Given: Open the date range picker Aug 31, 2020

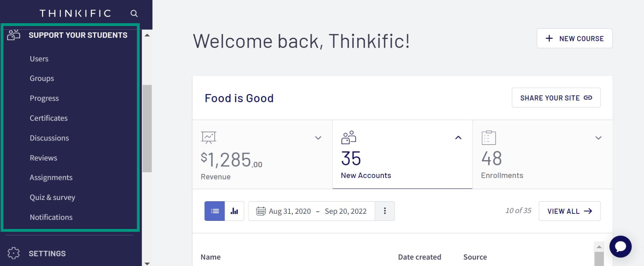Looking at the screenshot, I should (312, 211).
